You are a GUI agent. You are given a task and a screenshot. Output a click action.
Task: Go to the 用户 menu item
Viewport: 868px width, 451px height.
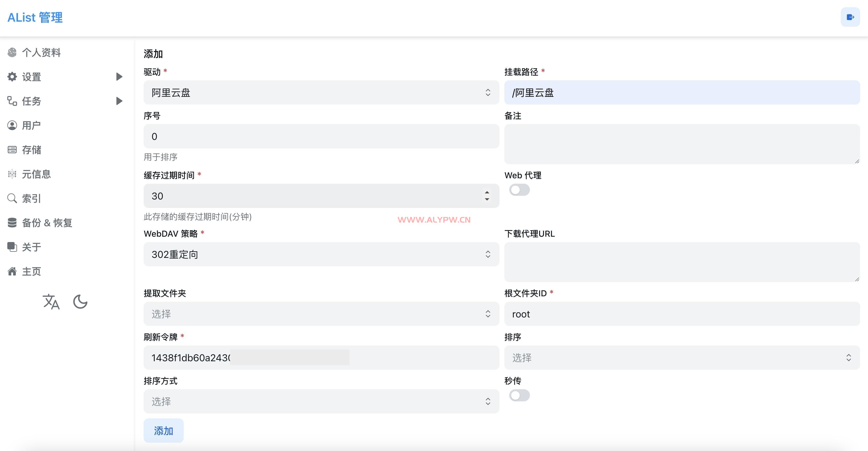[x=31, y=125]
